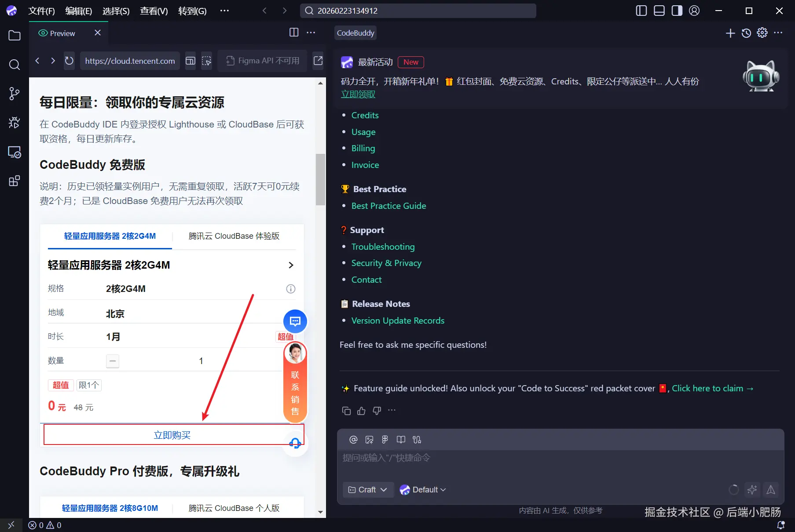
Task: Activate the element selector in preview
Action: [206, 61]
